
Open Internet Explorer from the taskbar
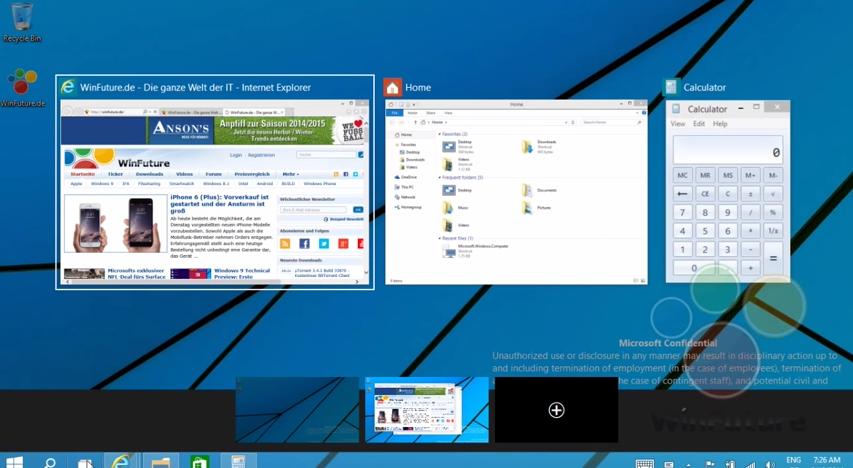click(121, 461)
